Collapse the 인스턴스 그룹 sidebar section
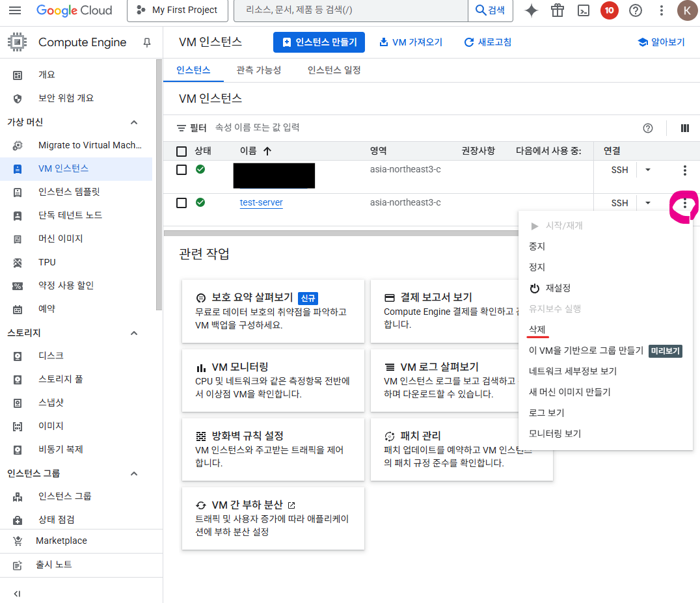700x603 pixels. [x=134, y=474]
